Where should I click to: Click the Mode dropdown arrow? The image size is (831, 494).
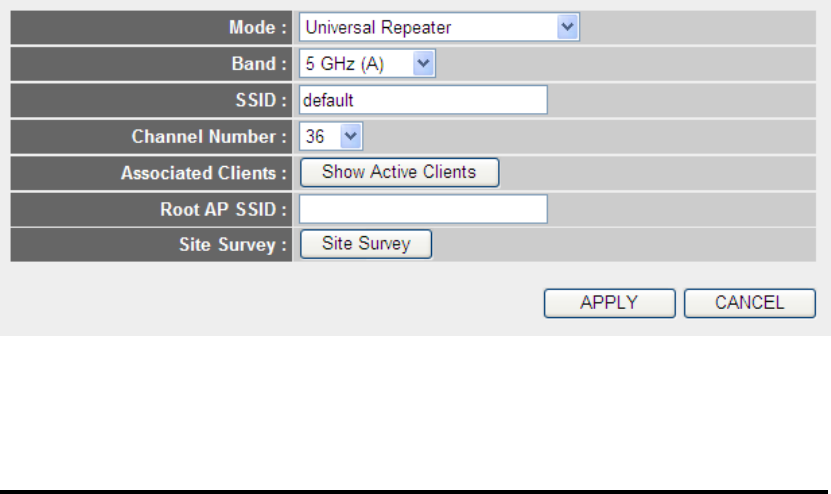(x=568, y=28)
